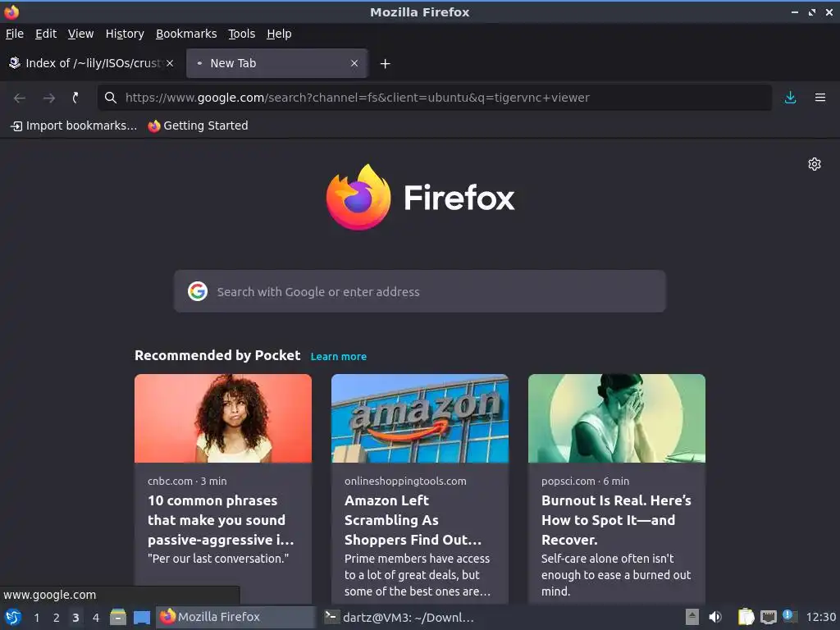This screenshot has height=630, width=840.
Task: Go back with the back arrow
Action: 20,98
